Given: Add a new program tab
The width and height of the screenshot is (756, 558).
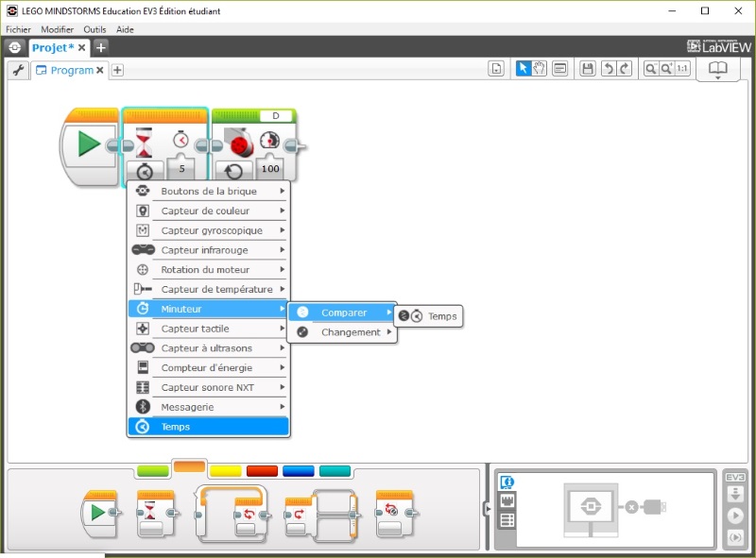Looking at the screenshot, I should [x=117, y=71].
